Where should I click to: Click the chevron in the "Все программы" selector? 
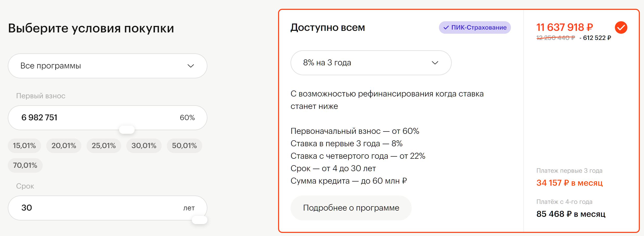(x=191, y=66)
